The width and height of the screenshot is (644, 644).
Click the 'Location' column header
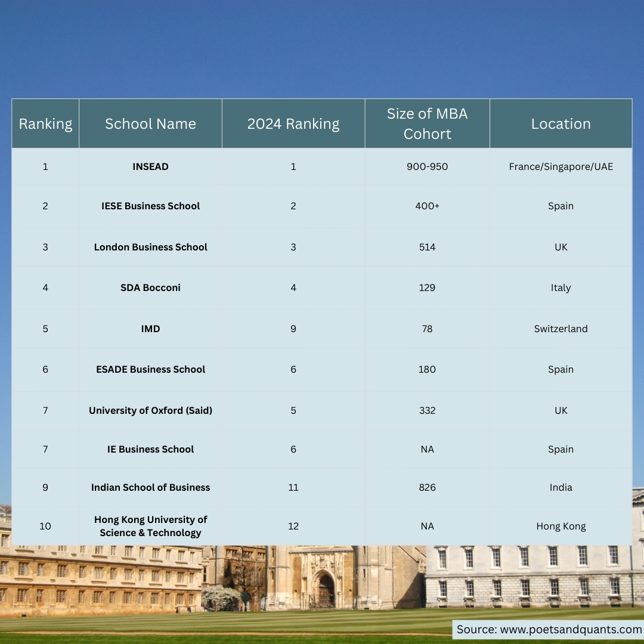pyautogui.click(x=561, y=123)
